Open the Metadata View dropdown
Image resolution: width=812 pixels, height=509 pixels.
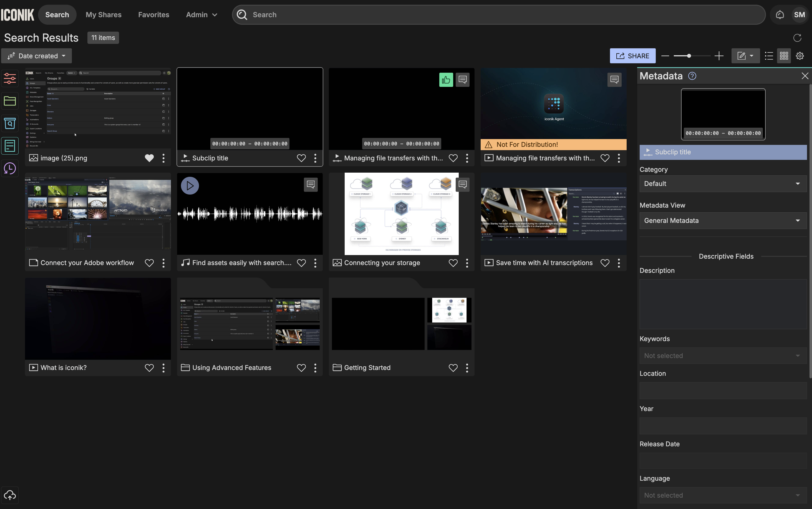(x=723, y=220)
